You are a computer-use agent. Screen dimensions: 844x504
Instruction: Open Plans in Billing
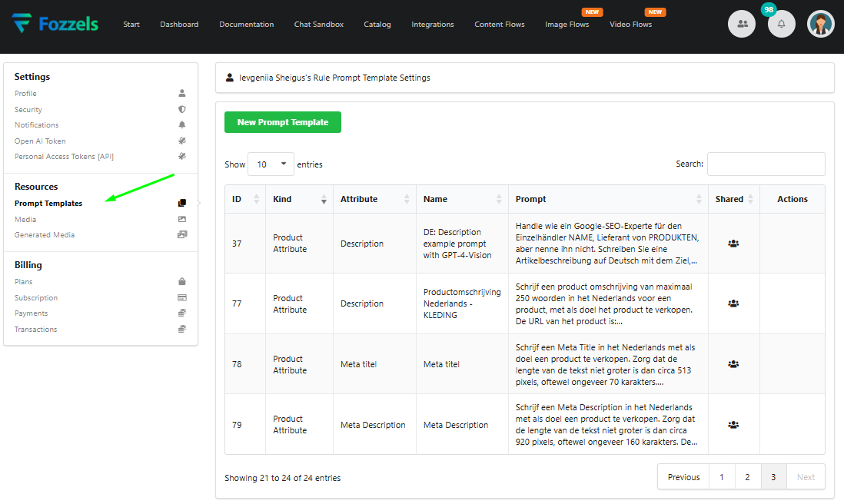pos(24,282)
